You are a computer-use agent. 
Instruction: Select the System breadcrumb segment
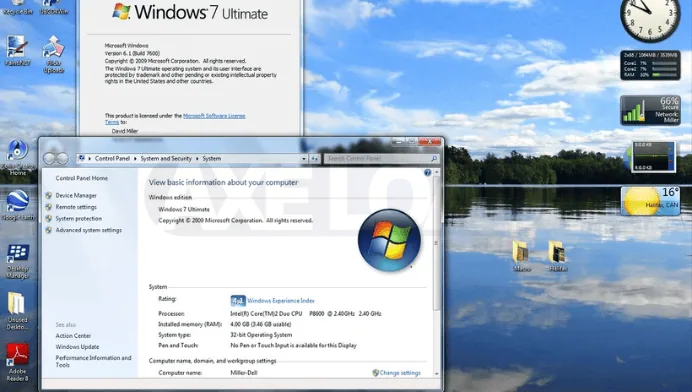pos(212,158)
